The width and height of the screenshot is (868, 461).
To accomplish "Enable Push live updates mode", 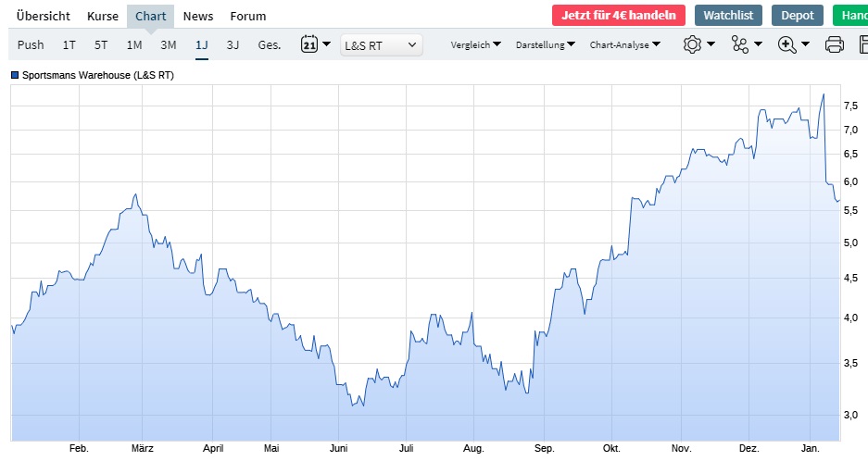I will [x=31, y=44].
